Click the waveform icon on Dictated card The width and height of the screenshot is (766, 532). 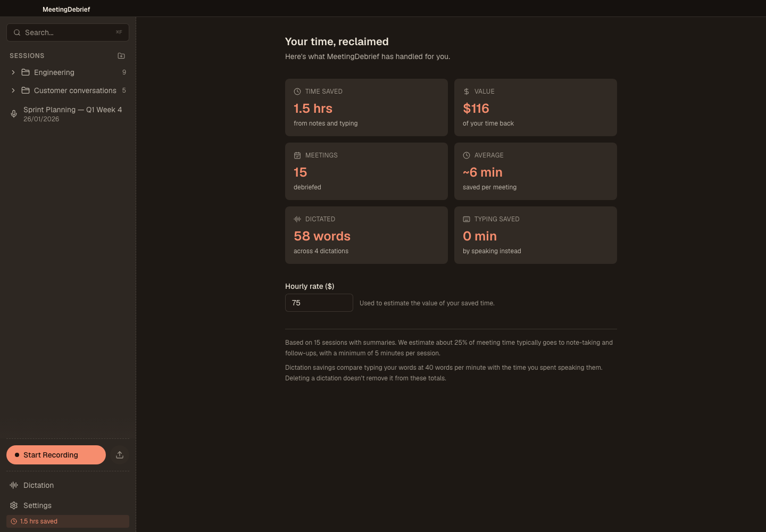(297, 219)
